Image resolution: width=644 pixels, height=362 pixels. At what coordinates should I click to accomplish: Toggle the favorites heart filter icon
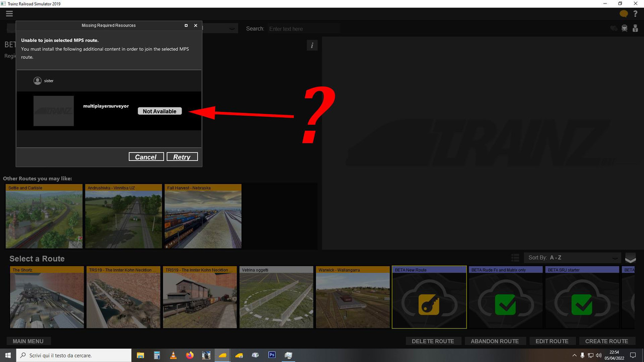click(613, 29)
